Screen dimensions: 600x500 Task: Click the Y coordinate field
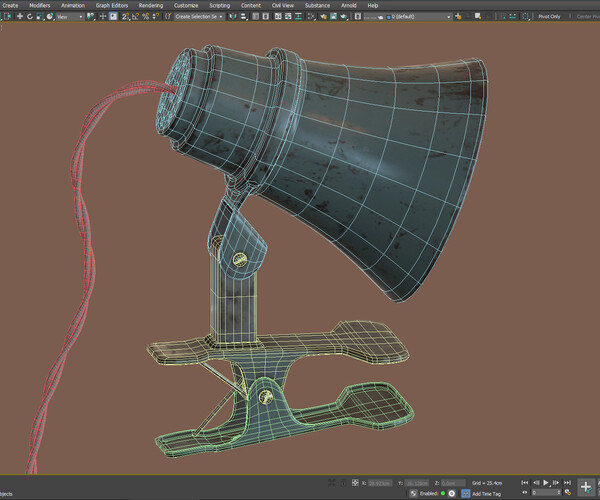tap(416, 483)
